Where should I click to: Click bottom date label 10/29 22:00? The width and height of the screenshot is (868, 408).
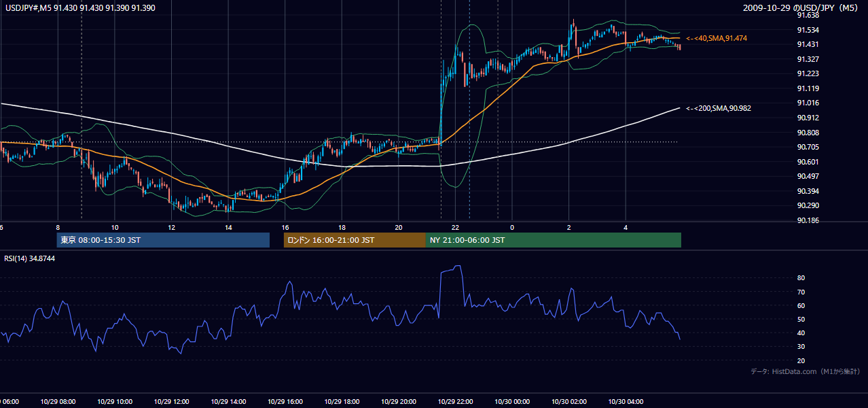[x=455, y=402]
